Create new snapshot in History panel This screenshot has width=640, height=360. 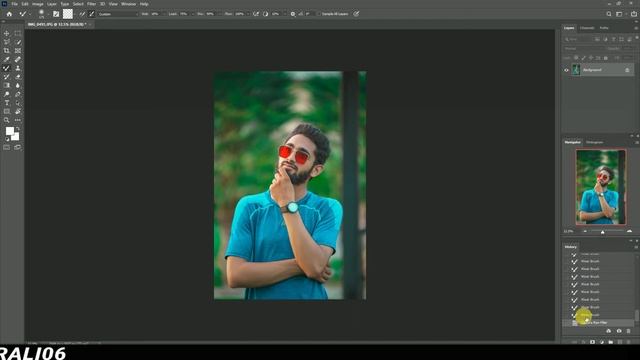[x=619, y=331]
